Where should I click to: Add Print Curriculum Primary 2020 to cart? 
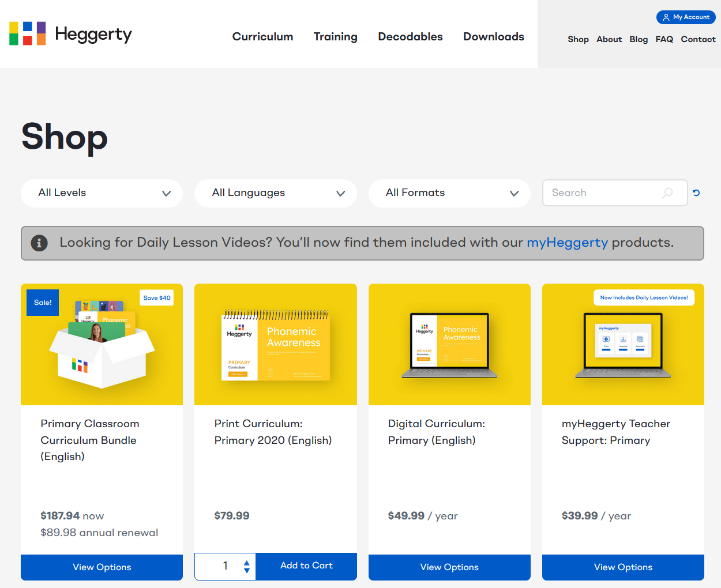point(306,566)
